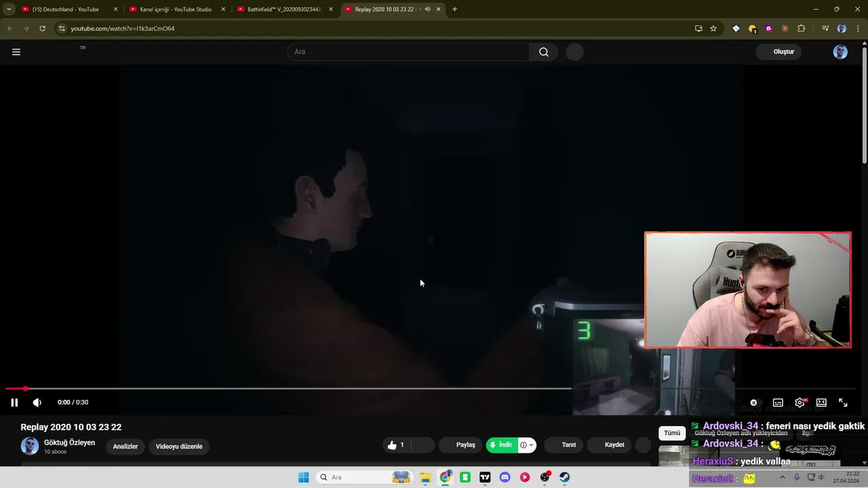Image resolution: width=868 pixels, height=488 pixels.
Task: Open the tab search dropdown arrow
Action: point(8,9)
